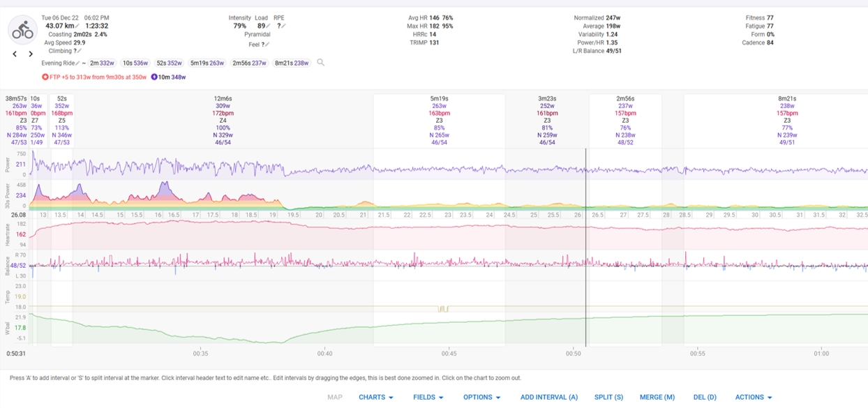
Task: Click the edit pencil next to Feel
Action: 267,45
